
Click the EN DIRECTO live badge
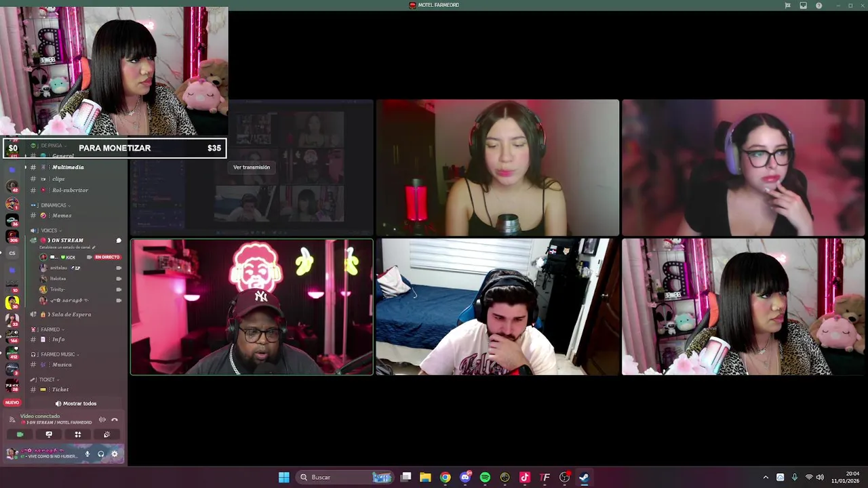[108, 257]
